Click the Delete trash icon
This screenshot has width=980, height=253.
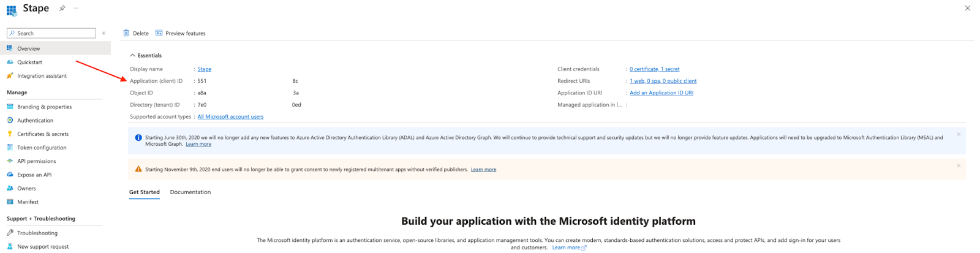(x=126, y=33)
